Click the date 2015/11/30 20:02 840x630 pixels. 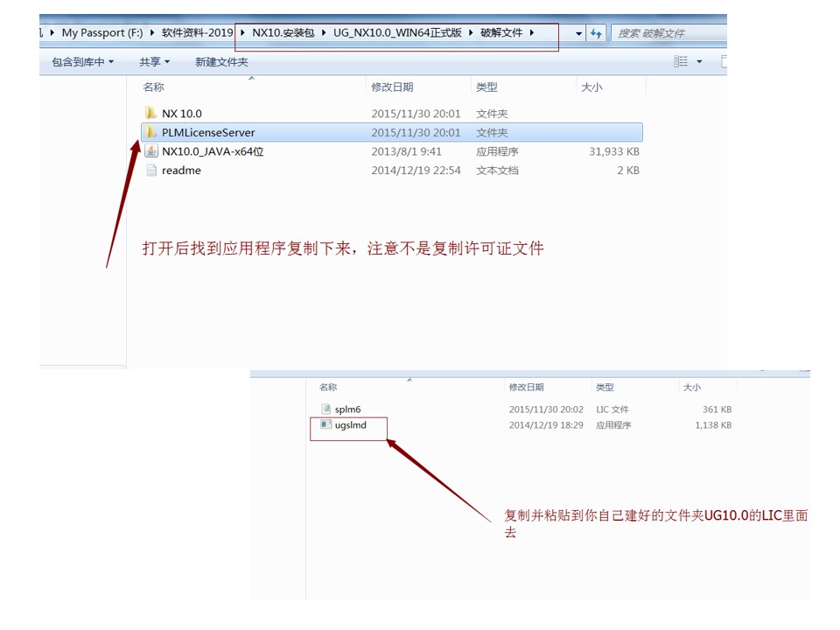point(546,409)
